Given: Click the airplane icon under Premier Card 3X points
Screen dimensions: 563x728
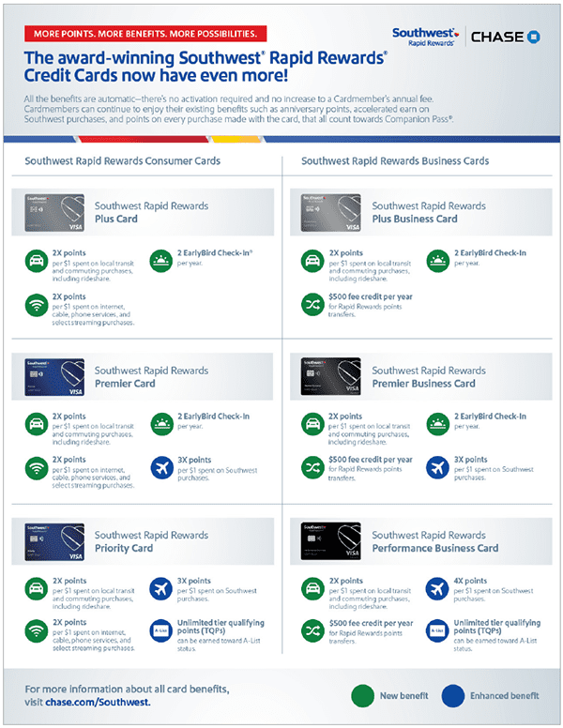Looking at the screenshot, I should pyautogui.click(x=161, y=468).
